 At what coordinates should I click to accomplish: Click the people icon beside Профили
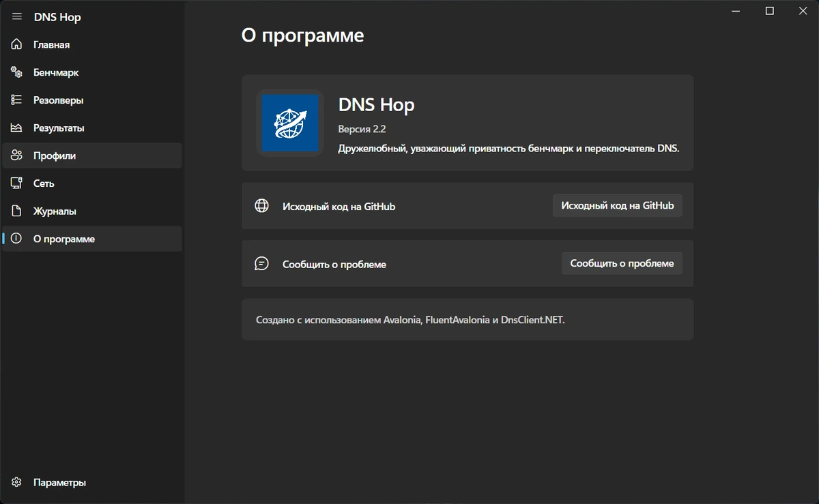[17, 155]
